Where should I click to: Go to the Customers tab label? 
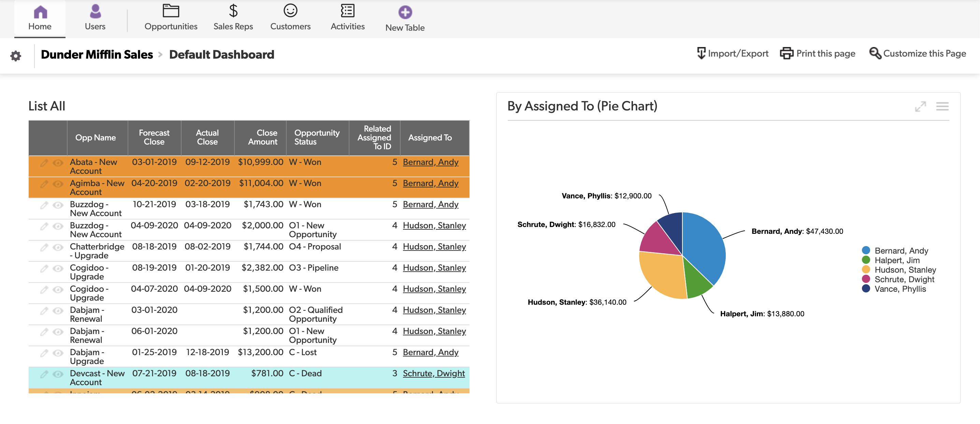tap(290, 26)
